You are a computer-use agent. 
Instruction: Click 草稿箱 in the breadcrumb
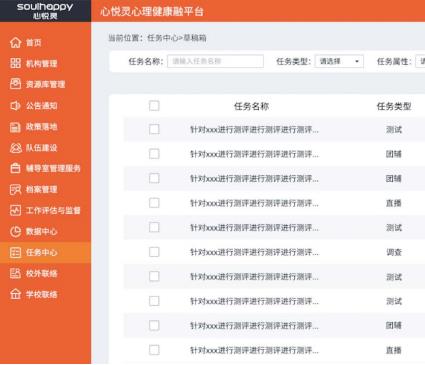195,38
